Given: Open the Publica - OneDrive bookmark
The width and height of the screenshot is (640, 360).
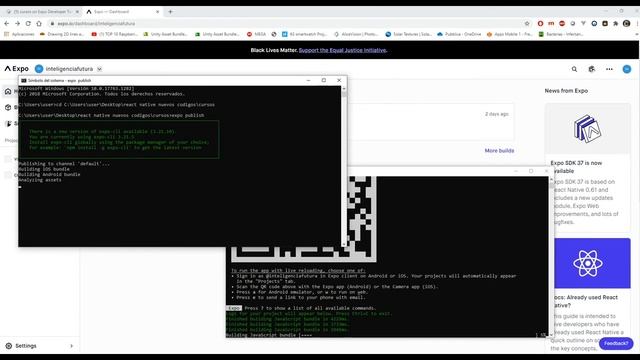Looking at the screenshot, I should 459,34.
